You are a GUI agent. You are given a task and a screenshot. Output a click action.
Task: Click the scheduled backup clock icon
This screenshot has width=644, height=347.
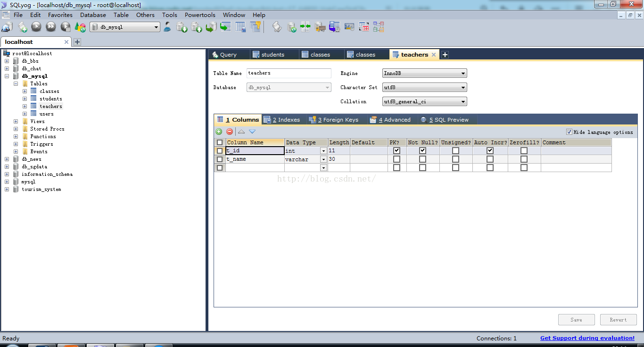[x=335, y=27]
